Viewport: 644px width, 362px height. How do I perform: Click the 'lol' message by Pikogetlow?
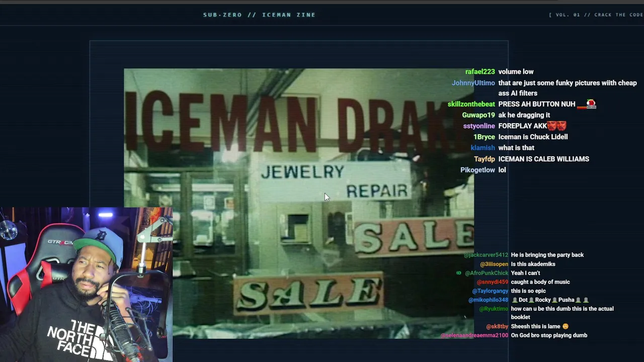[x=502, y=170]
